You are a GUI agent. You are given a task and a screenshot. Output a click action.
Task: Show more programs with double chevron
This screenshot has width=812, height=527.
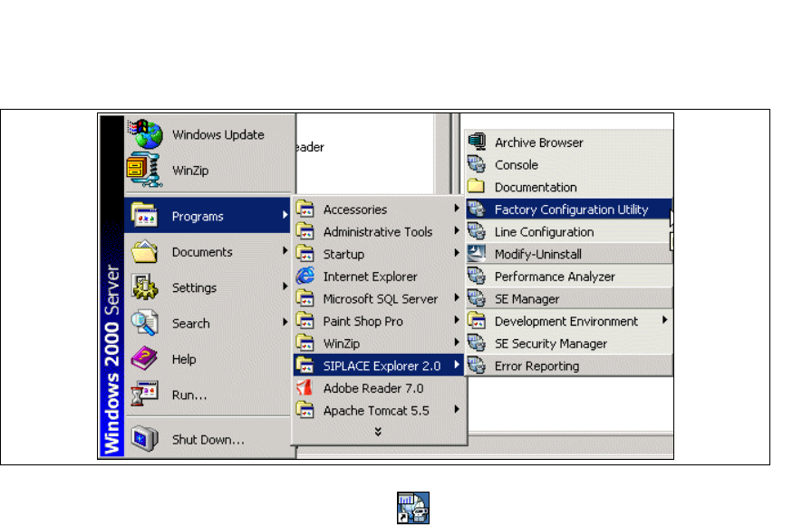[x=378, y=431]
